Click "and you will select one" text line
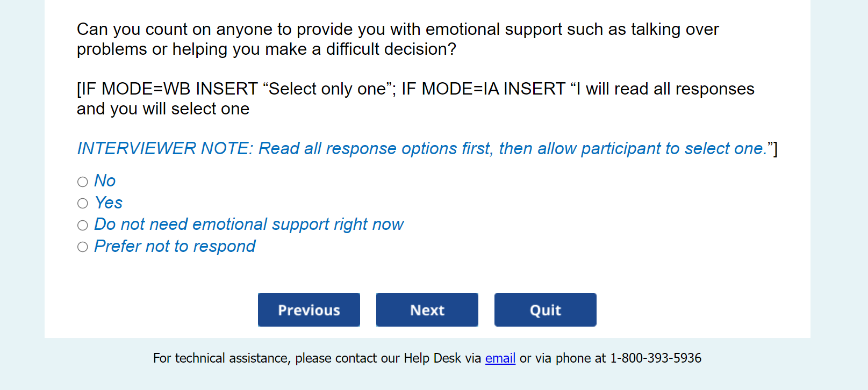The height and width of the screenshot is (390, 868). (x=163, y=109)
